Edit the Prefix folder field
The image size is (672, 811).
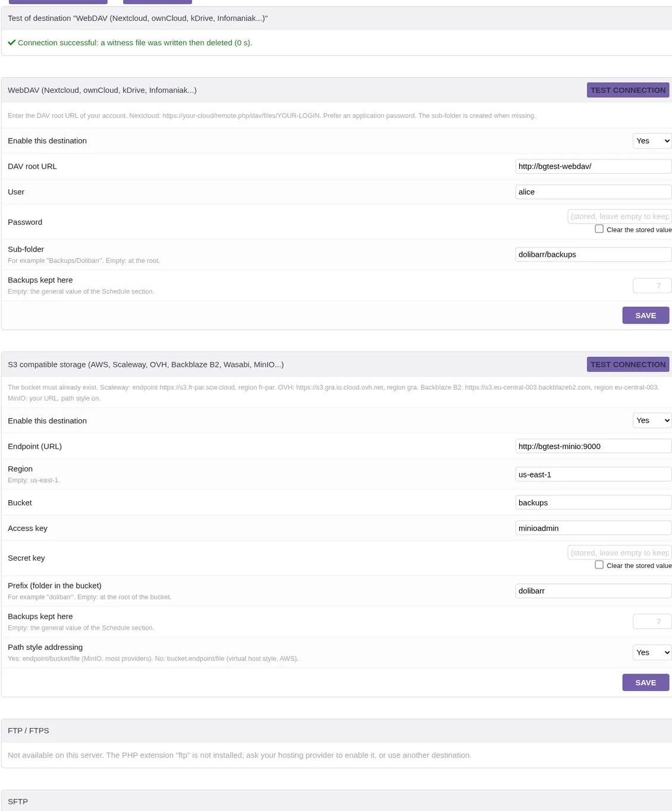click(594, 591)
